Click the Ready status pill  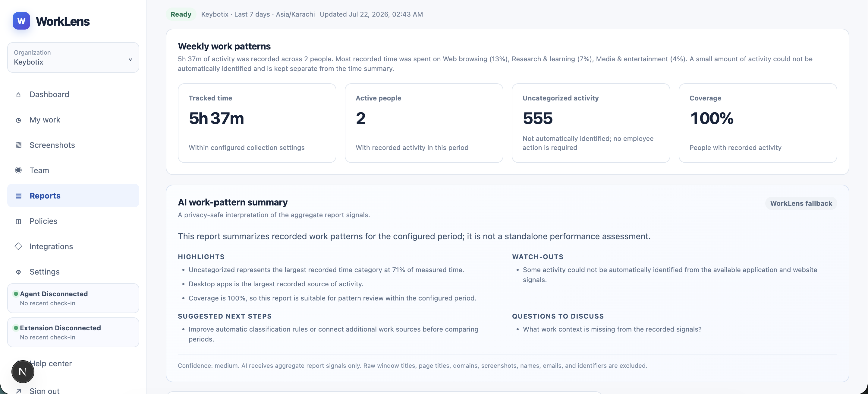pyautogui.click(x=181, y=14)
